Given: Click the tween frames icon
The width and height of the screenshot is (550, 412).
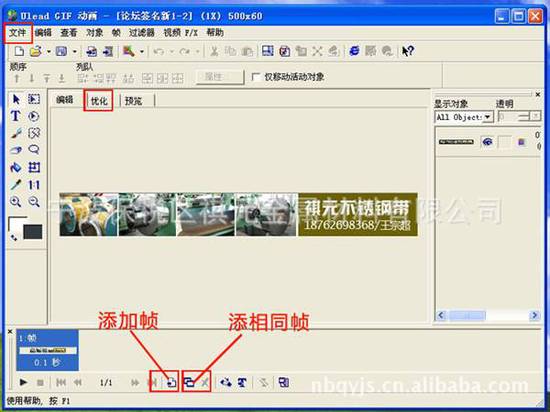Looking at the screenshot, I should (226, 382).
